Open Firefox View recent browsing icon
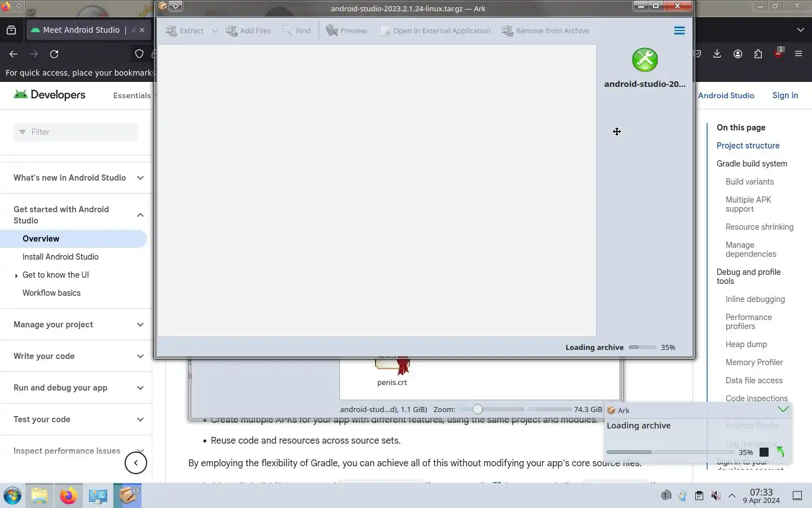Viewport: 812px width, 508px height. coord(11,30)
